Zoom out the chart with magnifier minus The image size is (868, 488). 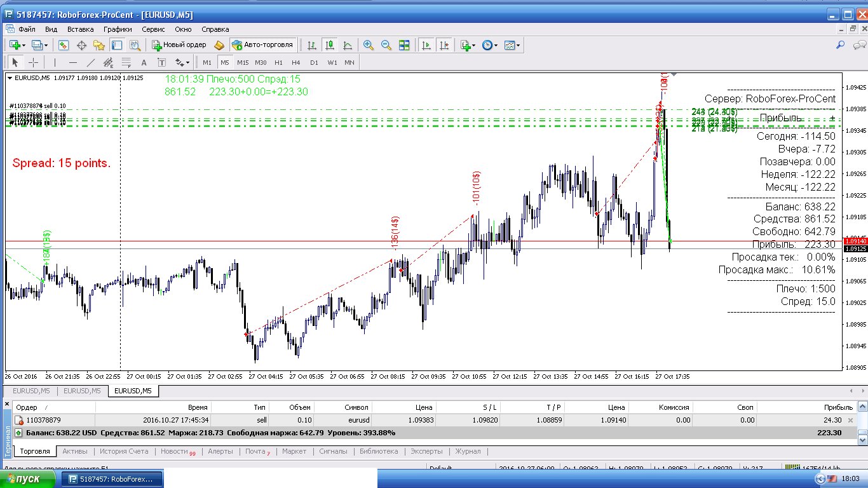(x=386, y=45)
